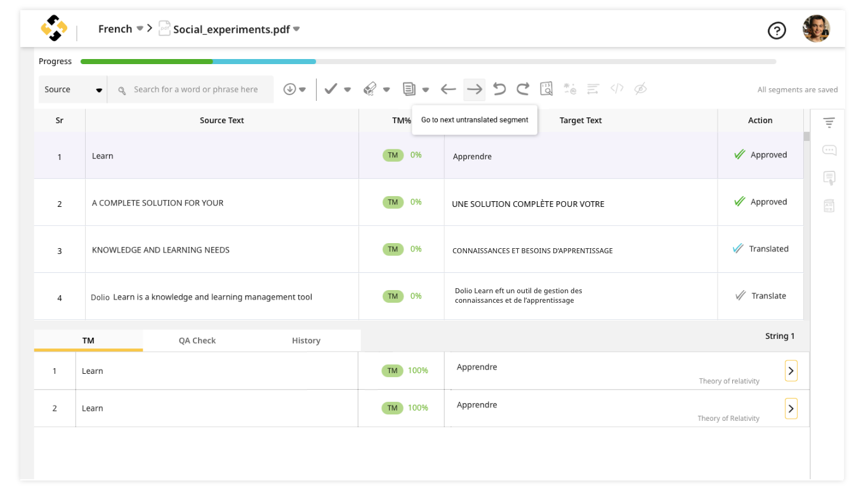
Task: Switch to the TM tab
Action: point(88,340)
